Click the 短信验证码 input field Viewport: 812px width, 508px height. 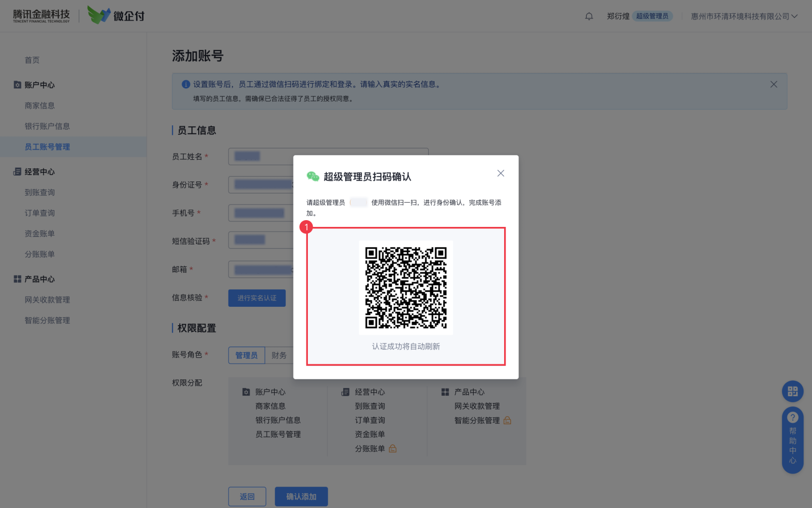tap(261, 240)
